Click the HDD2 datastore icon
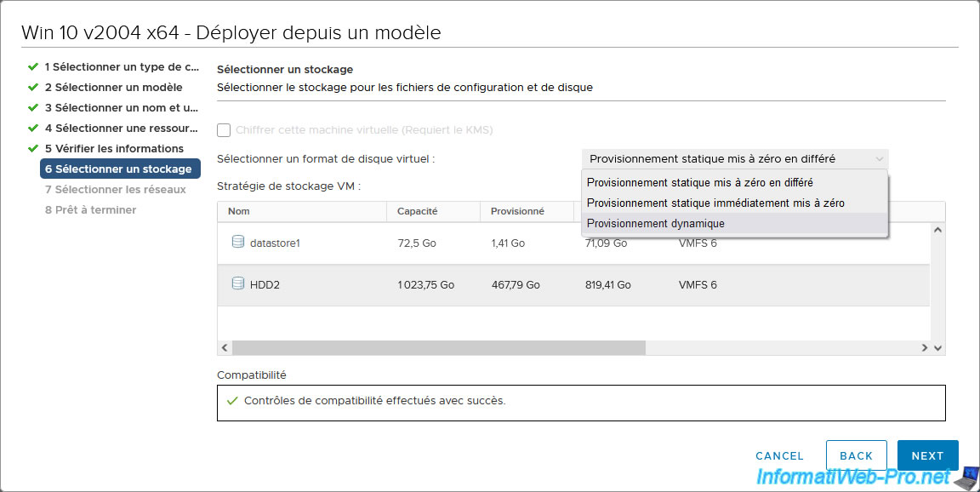This screenshot has height=492, width=980. (238, 284)
